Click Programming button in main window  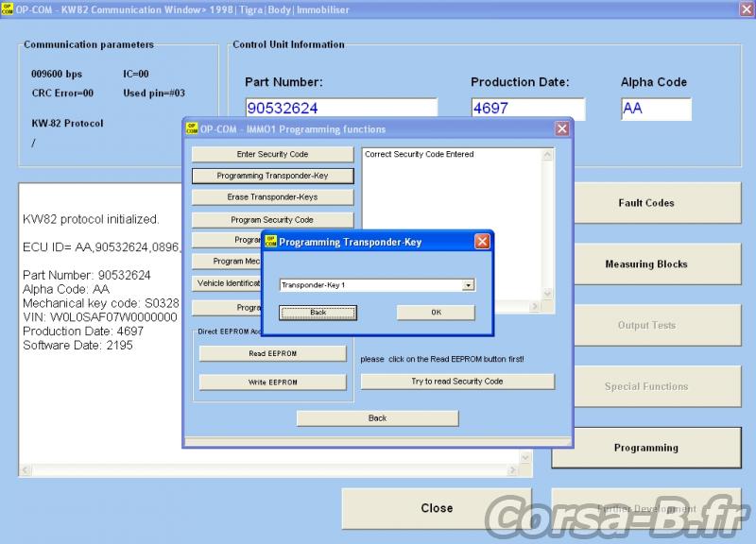coord(646,448)
